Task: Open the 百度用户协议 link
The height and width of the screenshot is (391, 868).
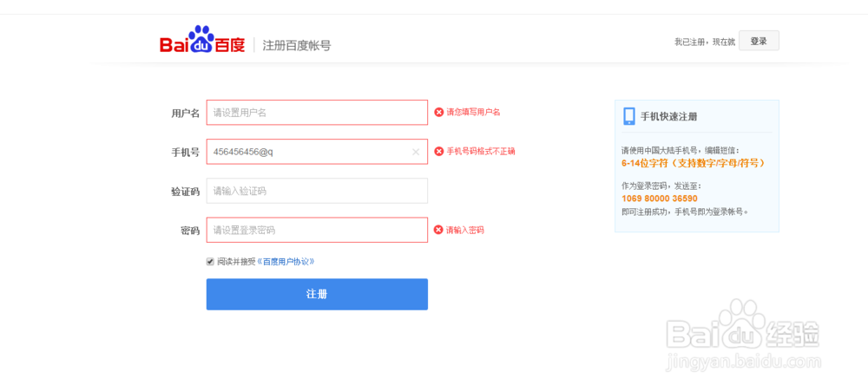Action: pos(286,261)
